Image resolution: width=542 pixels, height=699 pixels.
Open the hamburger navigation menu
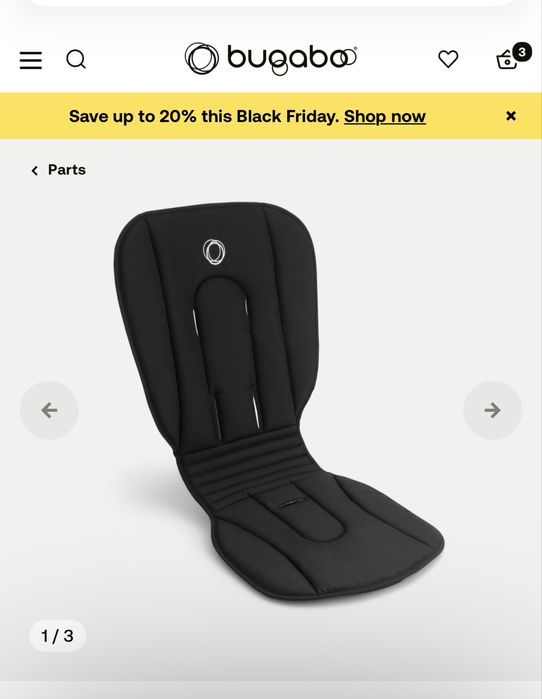tap(31, 60)
